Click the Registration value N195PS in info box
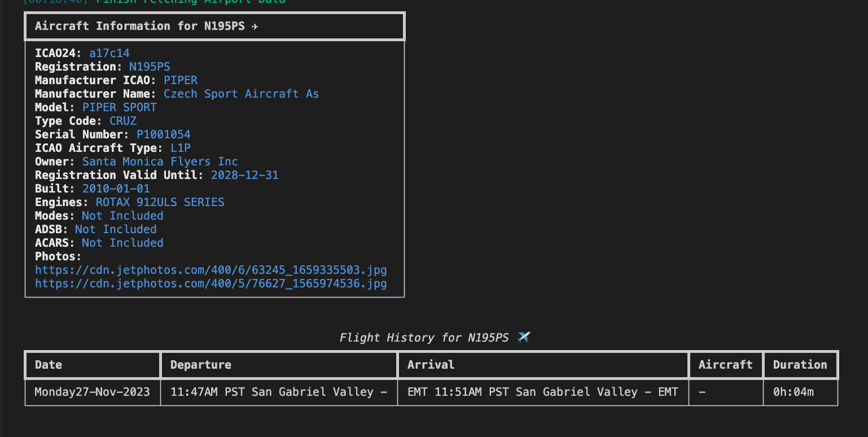The height and width of the screenshot is (437, 868). (150, 67)
